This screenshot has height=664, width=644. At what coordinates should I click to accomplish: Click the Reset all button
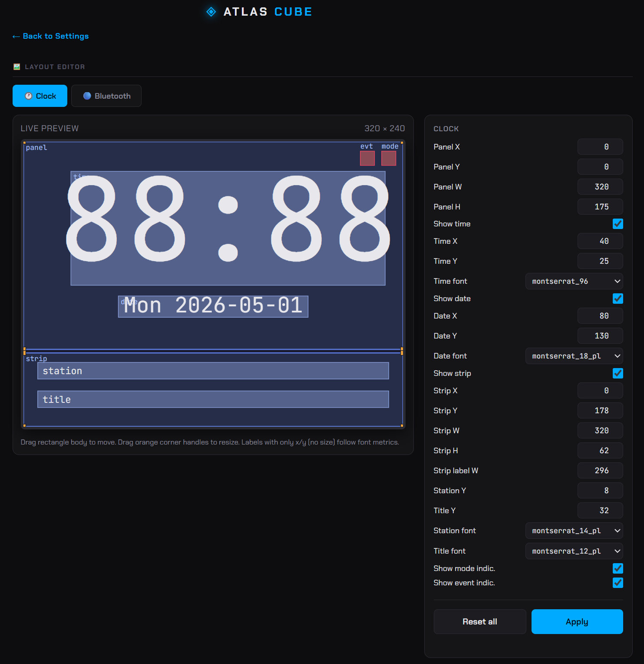click(x=480, y=621)
